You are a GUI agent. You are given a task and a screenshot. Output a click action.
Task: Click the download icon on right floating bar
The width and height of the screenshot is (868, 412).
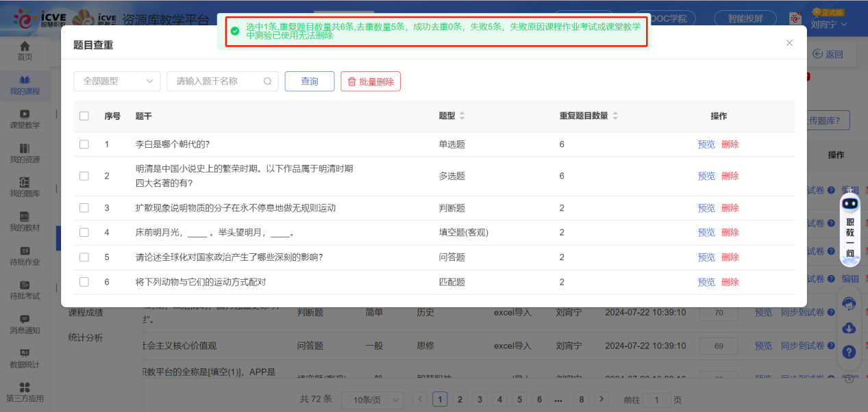(x=849, y=328)
